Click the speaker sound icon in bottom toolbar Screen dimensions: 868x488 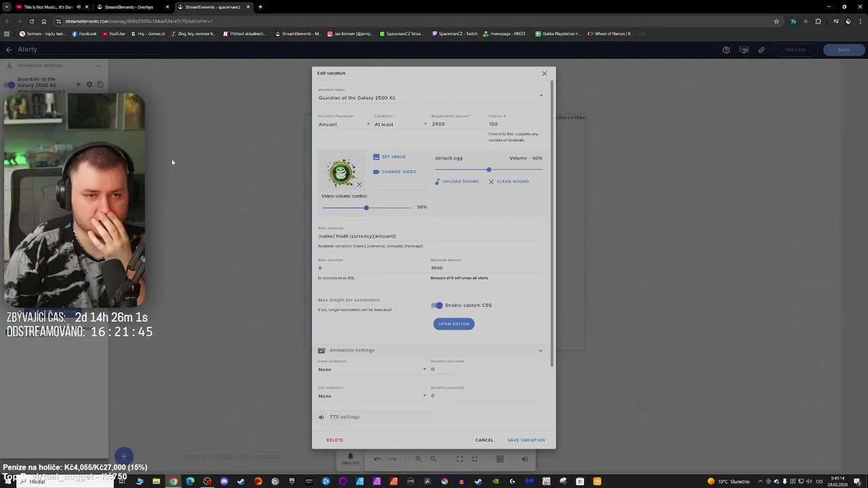pyautogui.click(x=524, y=459)
